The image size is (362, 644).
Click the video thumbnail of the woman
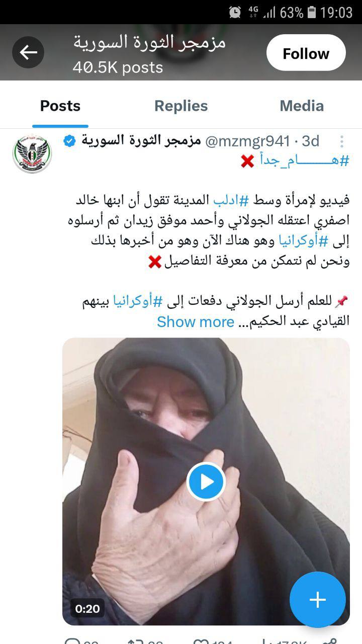(206, 481)
